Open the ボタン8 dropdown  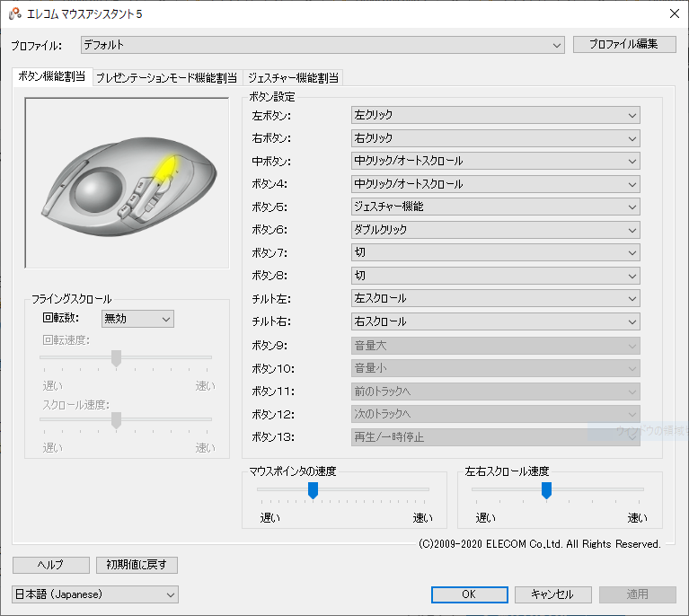pos(495,276)
